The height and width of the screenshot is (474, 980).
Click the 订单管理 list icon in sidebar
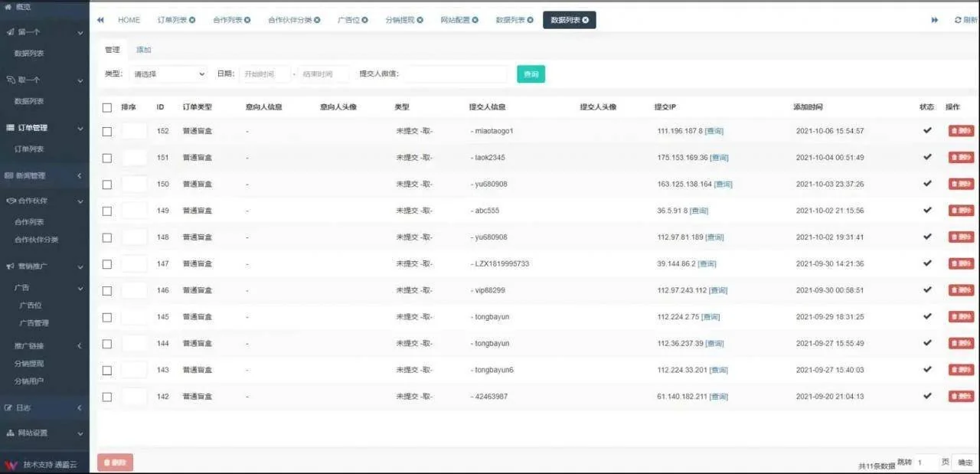(11, 127)
